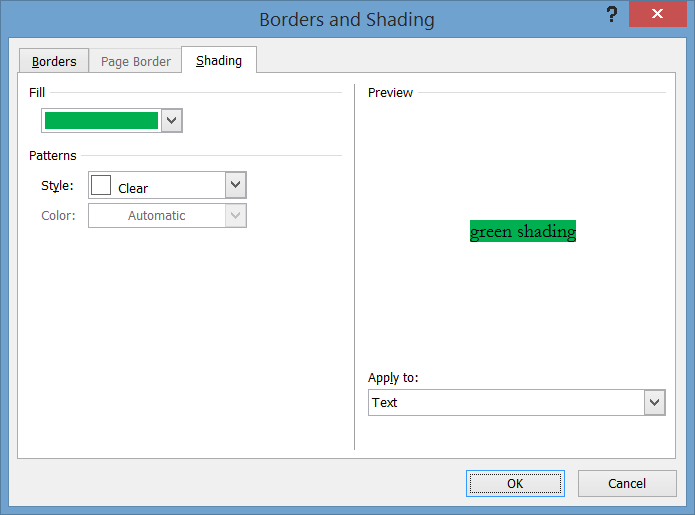Expand the Apply to dropdown arrow
This screenshot has width=695, height=515.
[x=655, y=402]
